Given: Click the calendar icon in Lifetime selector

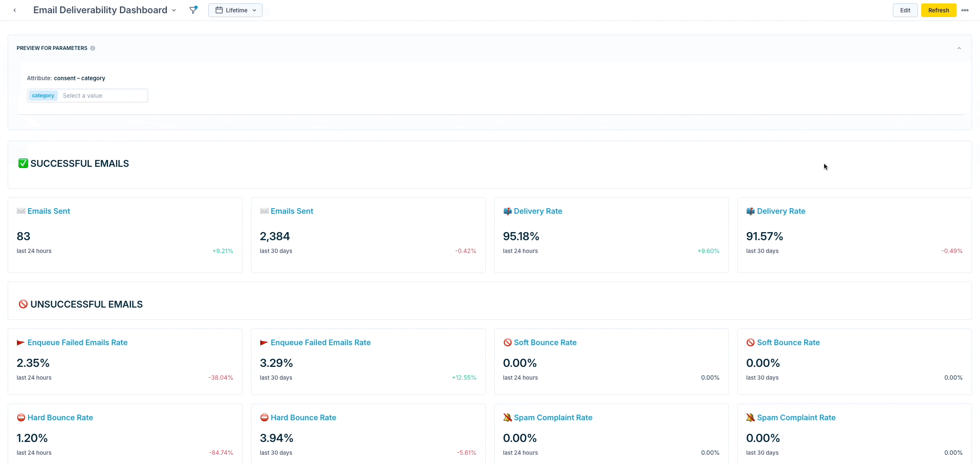Looking at the screenshot, I should click(x=219, y=10).
